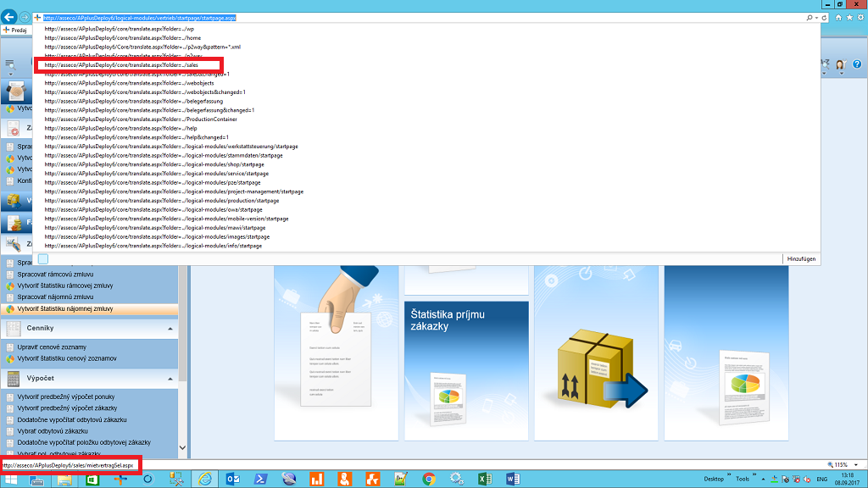Open Vybrať odbytovú zákazku
The height and width of the screenshot is (488, 868).
tap(53, 431)
